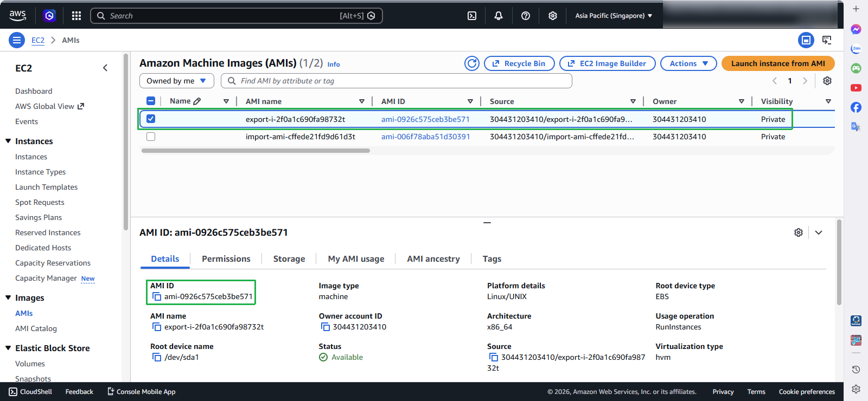Open the Zalo icon in browser sidebar
Viewport: 868px width, 401px height.
856,49
